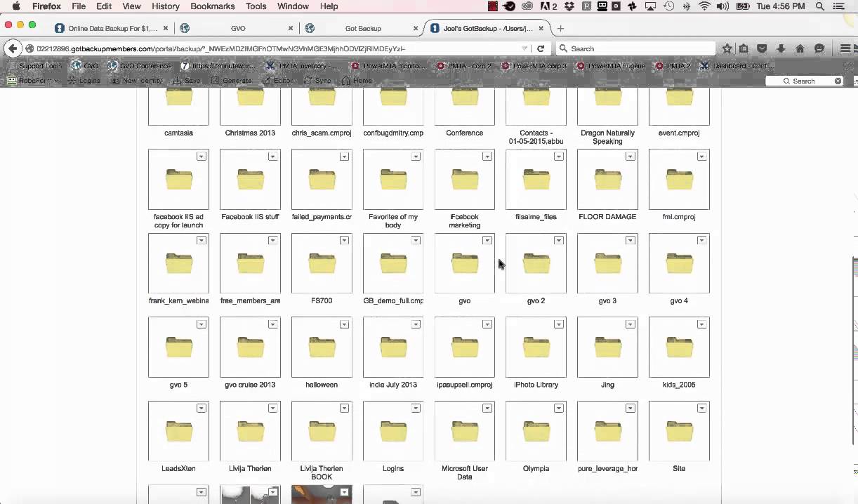
Task: Expand dropdown arrow on Favorites of my body folder
Action: pos(416,157)
